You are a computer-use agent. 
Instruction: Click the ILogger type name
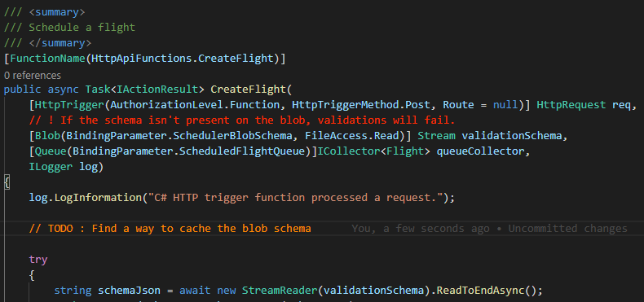pyautogui.click(x=51, y=167)
